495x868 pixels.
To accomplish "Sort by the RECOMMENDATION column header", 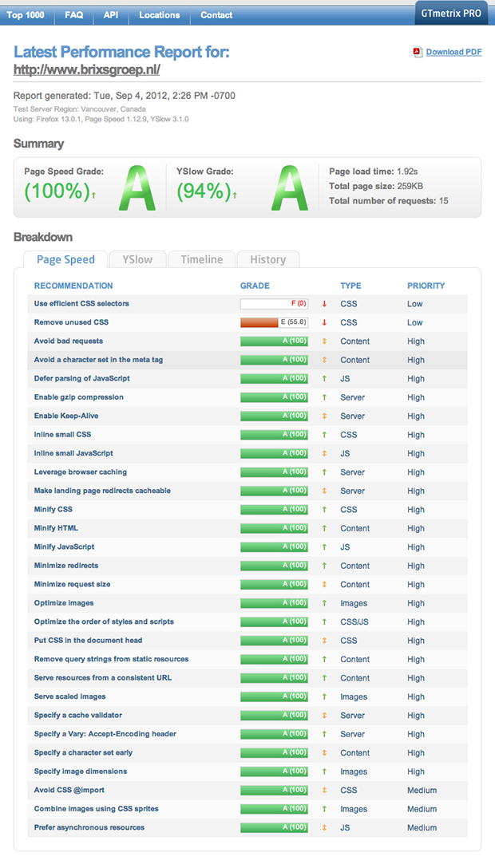I will (x=73, y=286).
